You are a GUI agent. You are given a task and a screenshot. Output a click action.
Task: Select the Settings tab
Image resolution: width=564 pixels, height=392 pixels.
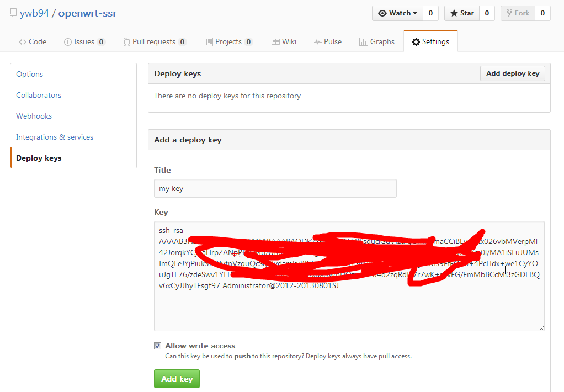(430, 42)
